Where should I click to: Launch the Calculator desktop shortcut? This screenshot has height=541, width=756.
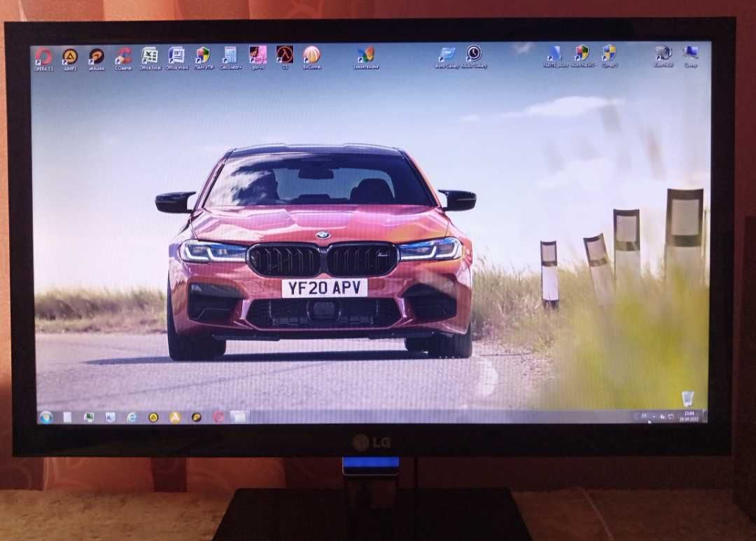point(230,58)
